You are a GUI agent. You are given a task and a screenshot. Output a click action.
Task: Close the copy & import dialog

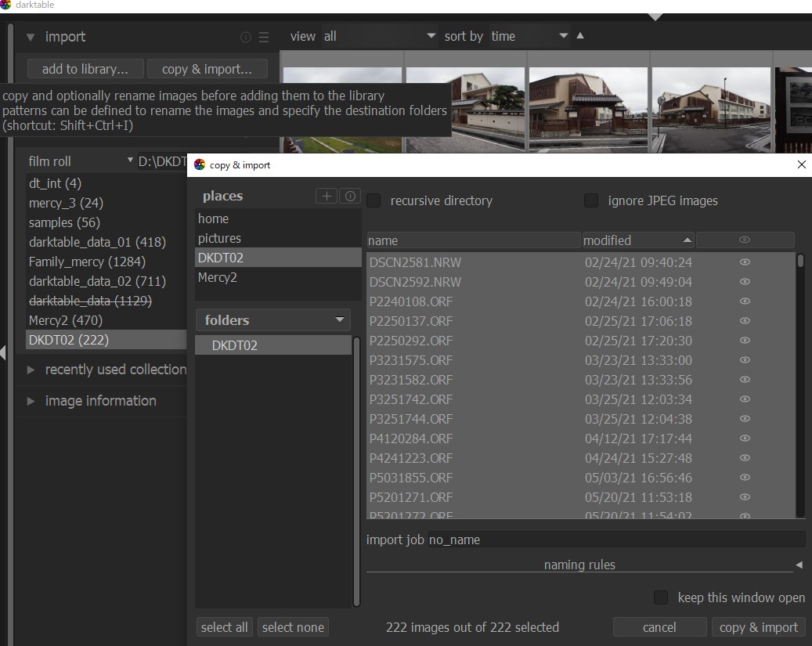[801, 164]
